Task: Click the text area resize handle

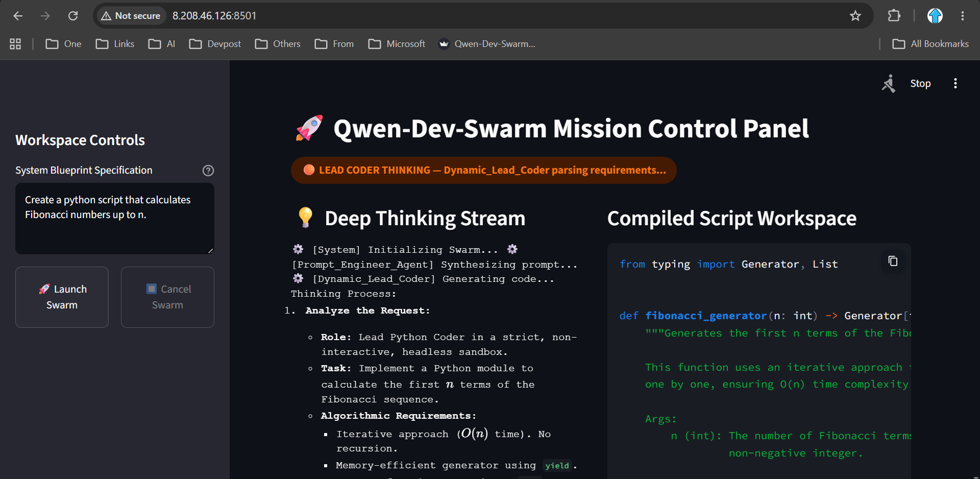Action: pos(210,250)
